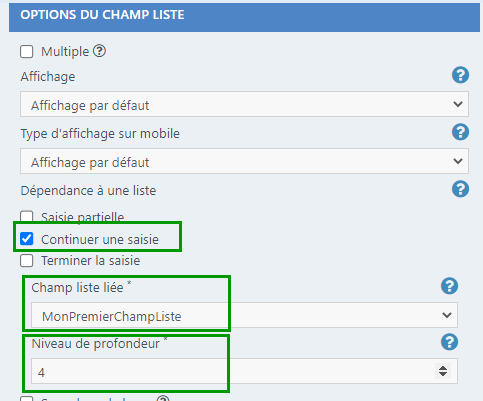Click the Continuer une saisie label text
The width and height of the screenshot is (483, 401).
(100, 240)
